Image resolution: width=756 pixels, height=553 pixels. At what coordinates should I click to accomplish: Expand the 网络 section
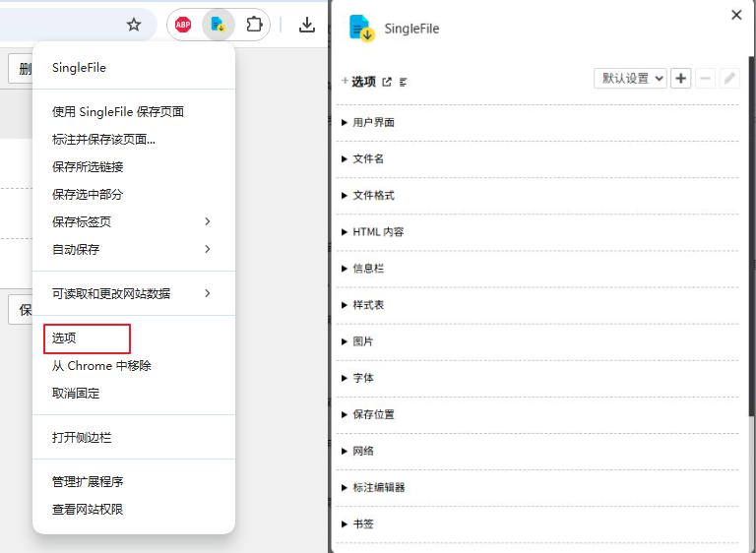tap(537, 452)
